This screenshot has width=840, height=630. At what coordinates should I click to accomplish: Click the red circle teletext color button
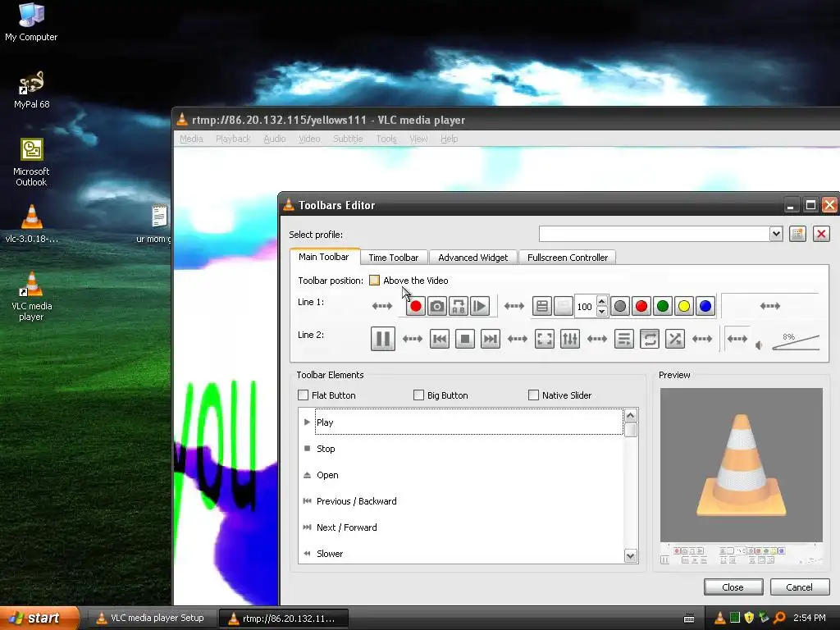[641, 306]
